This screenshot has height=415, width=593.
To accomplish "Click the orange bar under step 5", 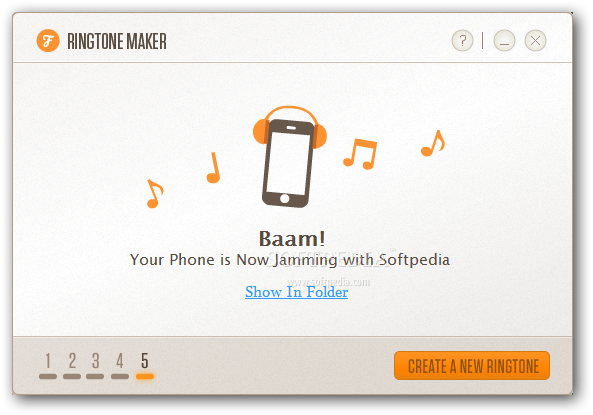I will point(145,376).
